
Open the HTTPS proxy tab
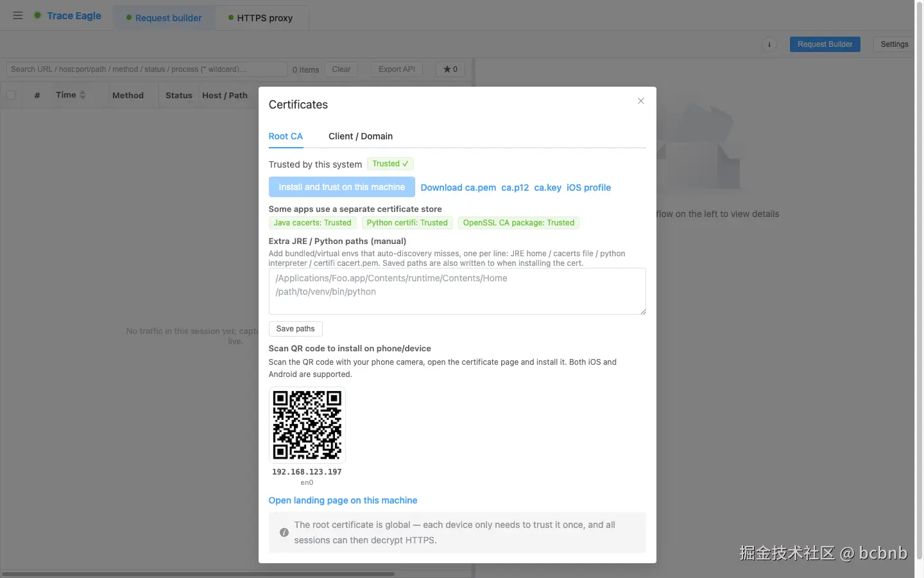pyautogui.click(x=261, y=18)
